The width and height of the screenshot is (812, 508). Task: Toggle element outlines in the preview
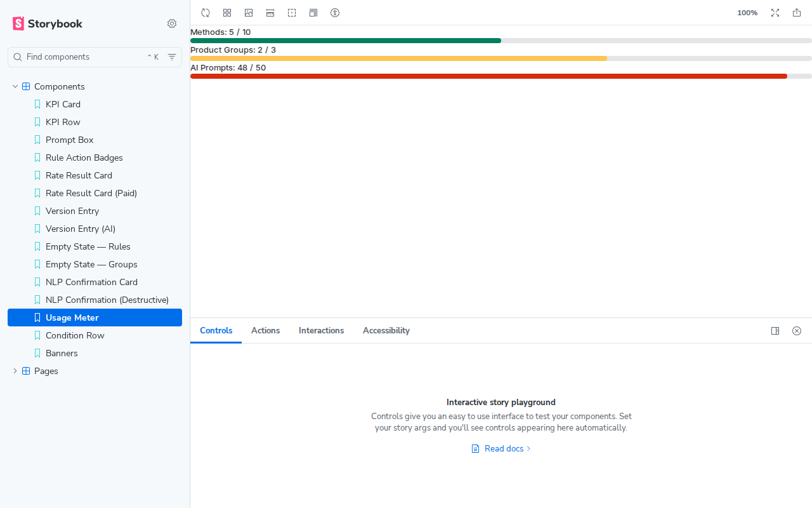click(292, 13)
